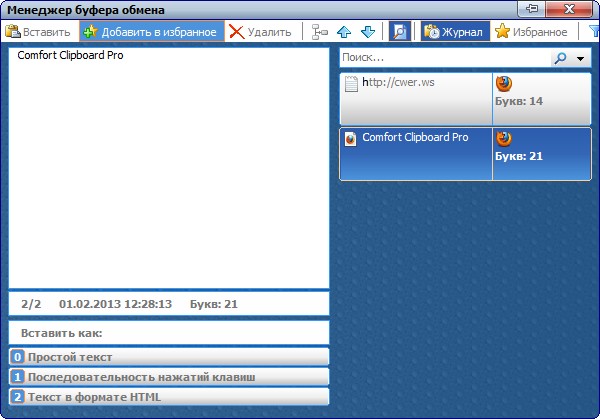Screen dimensions: 600x419
Task: Click the 2/2 entry counter
Action: pyautogui.click(x=31, y=304)
